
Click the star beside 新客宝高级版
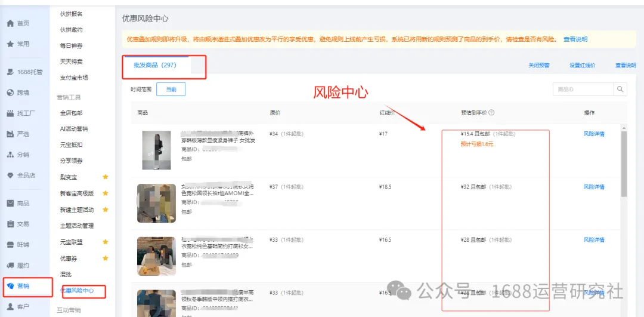tap(105, 193)
